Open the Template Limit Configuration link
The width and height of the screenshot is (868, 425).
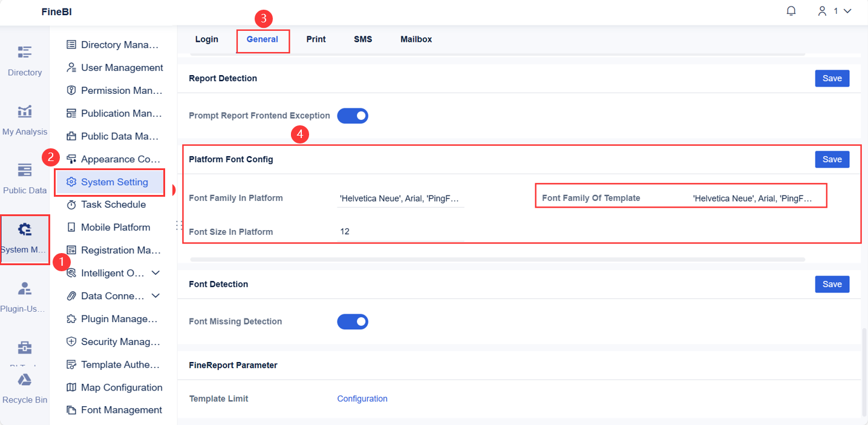coord(362,398)
